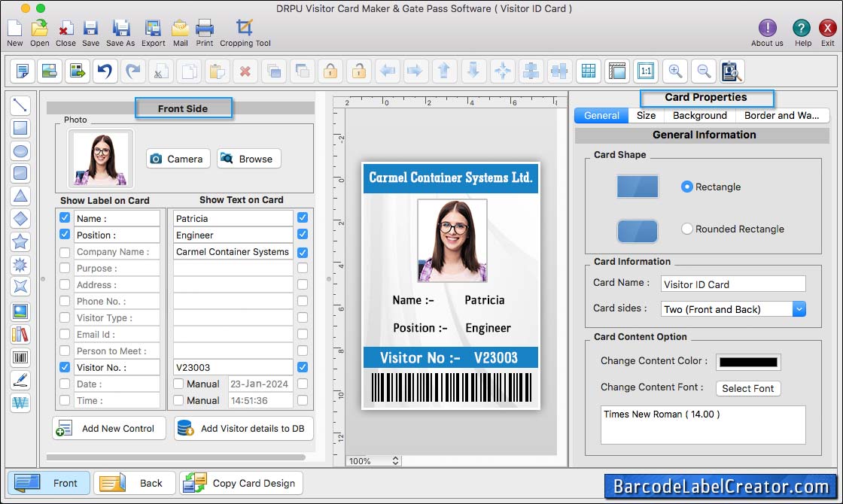Enable the Phone No. label checkbox
Viewport: 843px width, 504px height.
(65, 301)
